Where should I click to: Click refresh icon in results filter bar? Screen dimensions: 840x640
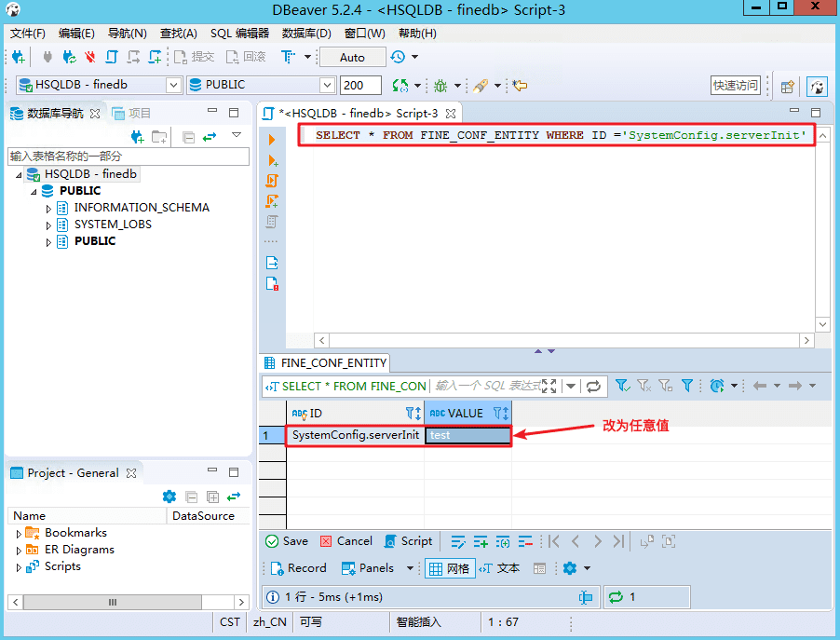593,386
